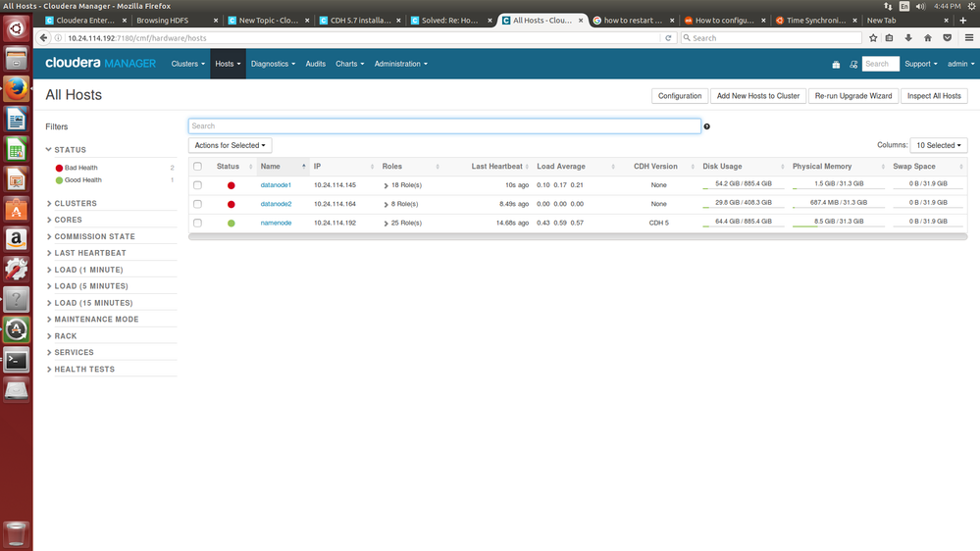Open the Trash from the dock
Viewport: 980px width, 551px height.
click(17, 533)
